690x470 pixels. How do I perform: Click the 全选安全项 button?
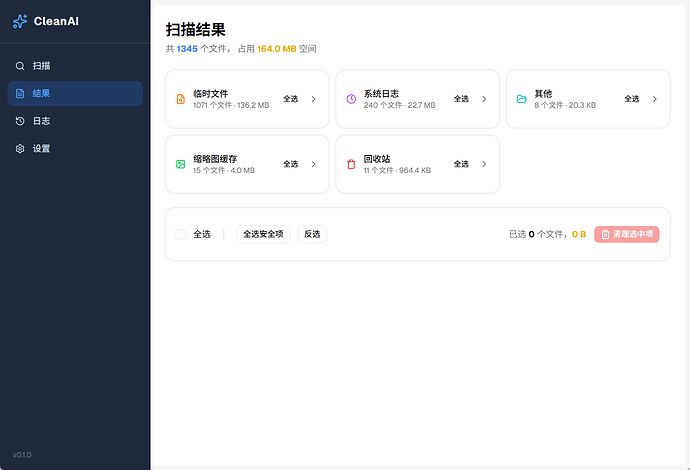[263, 234]
